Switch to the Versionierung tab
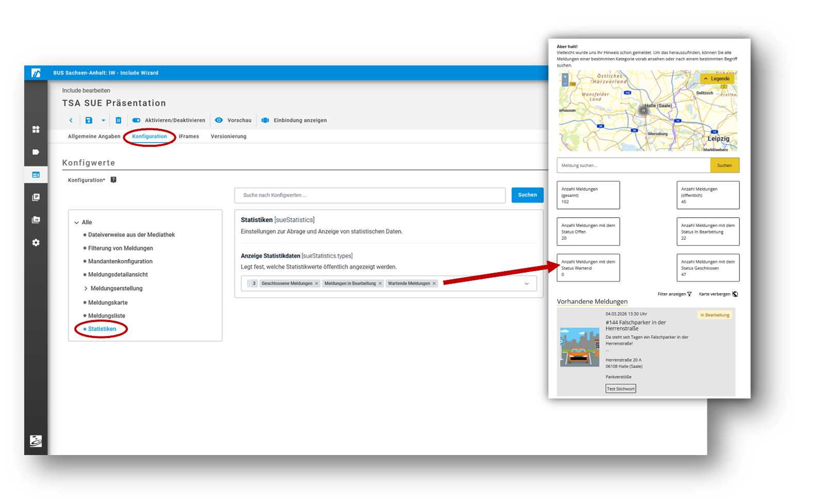 pyautogui.click(x=228, y=137)
